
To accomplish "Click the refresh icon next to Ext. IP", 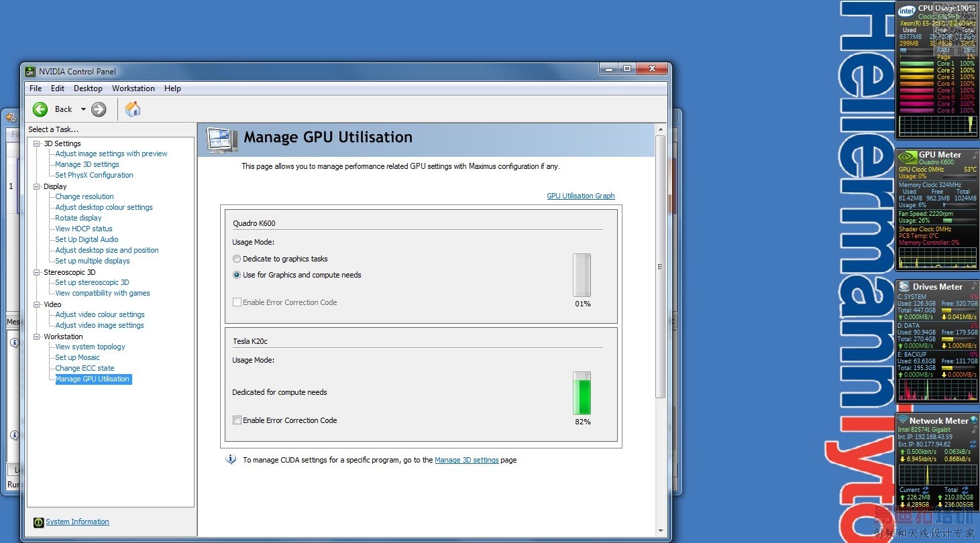I will point(973,444).
